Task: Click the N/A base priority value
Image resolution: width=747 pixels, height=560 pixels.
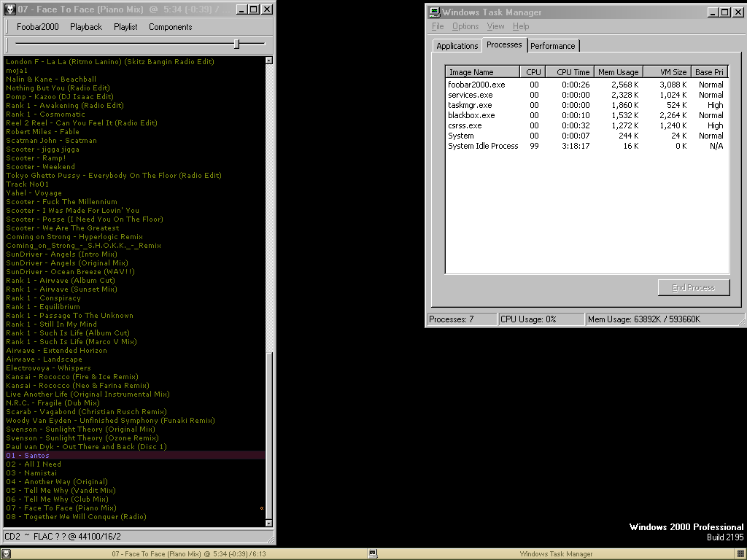Action: pyautogui.click(x=716, y=146)
